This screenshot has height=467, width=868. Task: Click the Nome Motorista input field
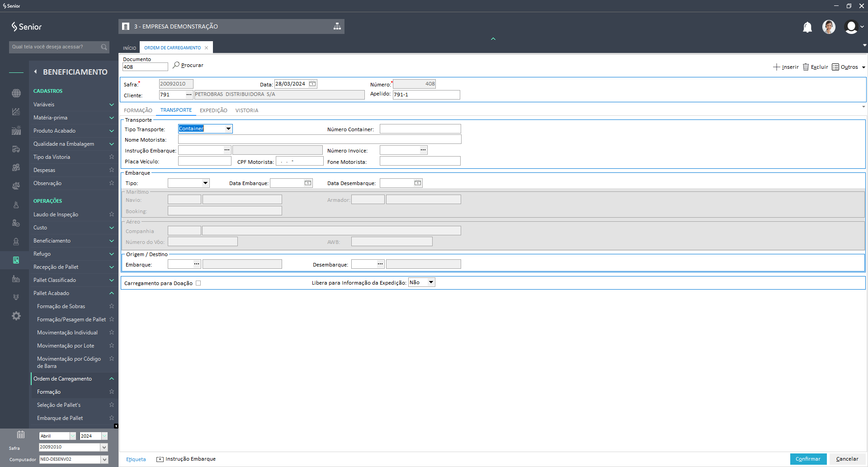pyautogui.click(x=319, y=140)
